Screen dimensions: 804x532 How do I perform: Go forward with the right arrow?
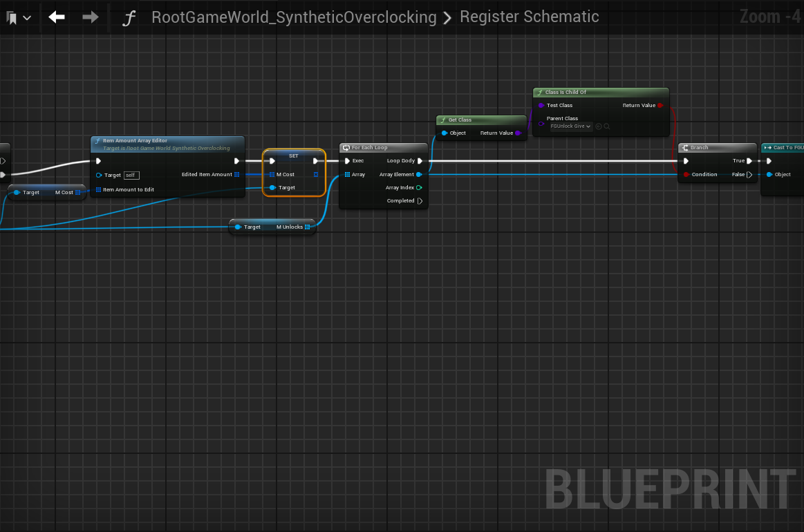tap(91, 17)
